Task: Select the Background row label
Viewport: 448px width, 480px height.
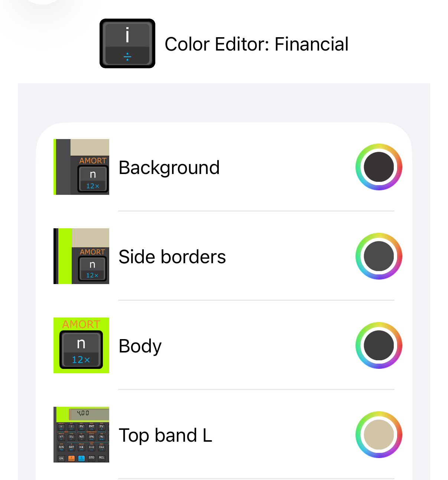Action: 169,168
